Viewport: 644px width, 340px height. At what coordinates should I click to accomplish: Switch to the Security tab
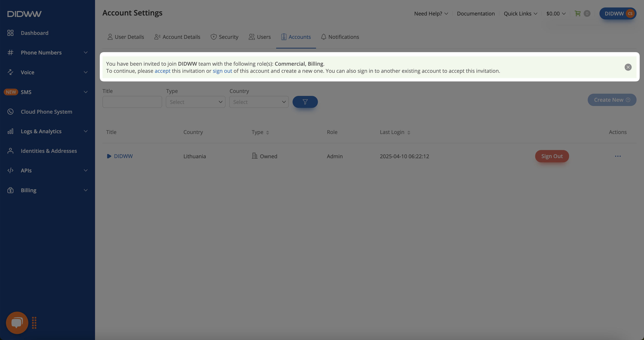tap(224, 37)
